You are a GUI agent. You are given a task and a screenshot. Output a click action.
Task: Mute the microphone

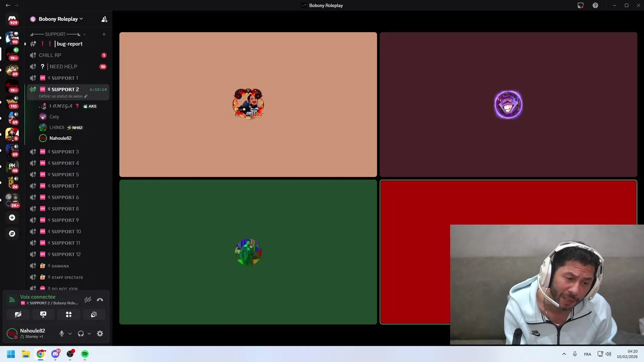tap(62, 333)
